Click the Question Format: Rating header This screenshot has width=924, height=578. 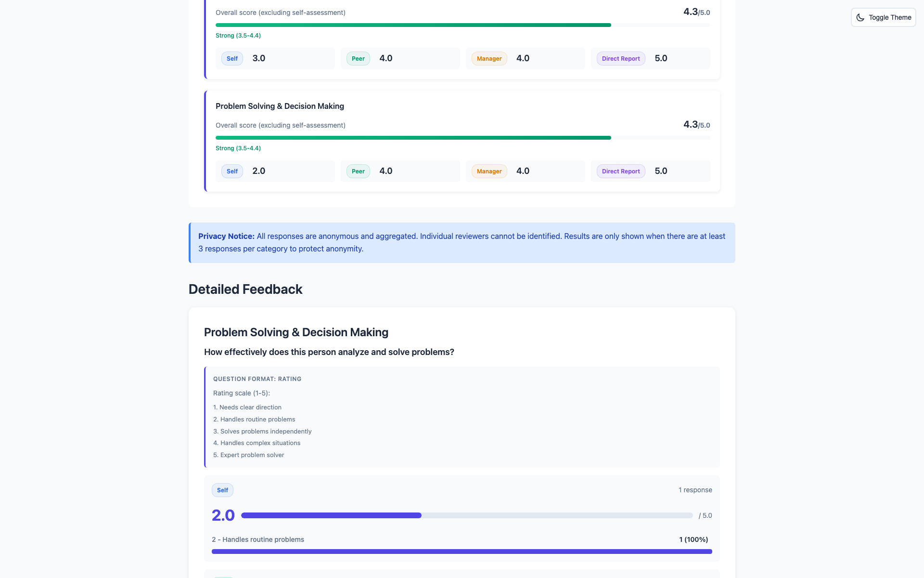coord(257,379)
